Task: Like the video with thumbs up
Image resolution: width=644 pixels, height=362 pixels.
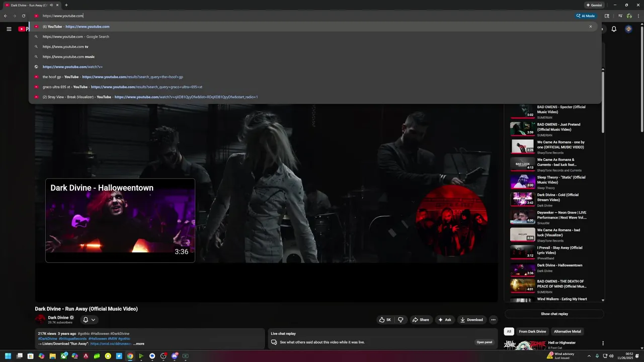Action: tap(385, 320)
